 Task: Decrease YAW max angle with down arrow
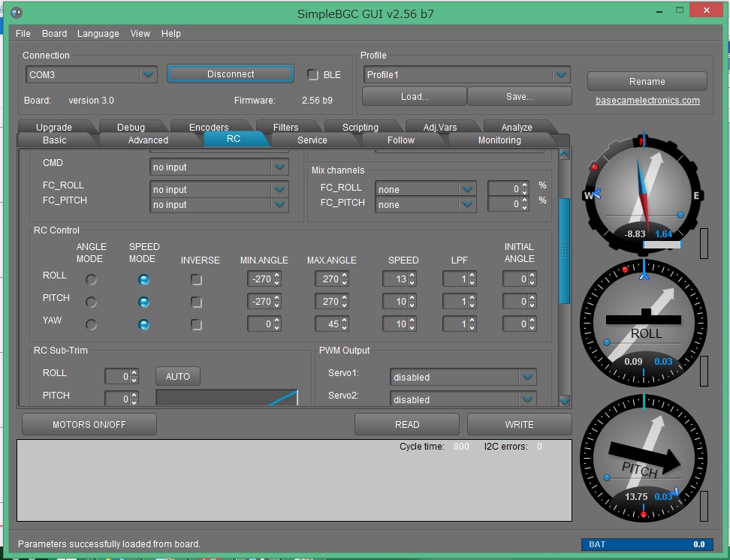[x=345, y=328]
